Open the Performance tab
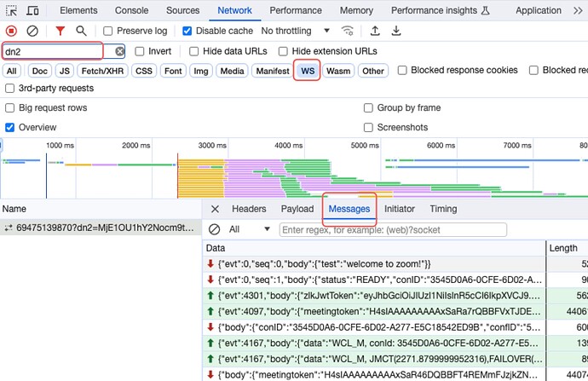Screen dimensions: 588x381 pos(296,10)
